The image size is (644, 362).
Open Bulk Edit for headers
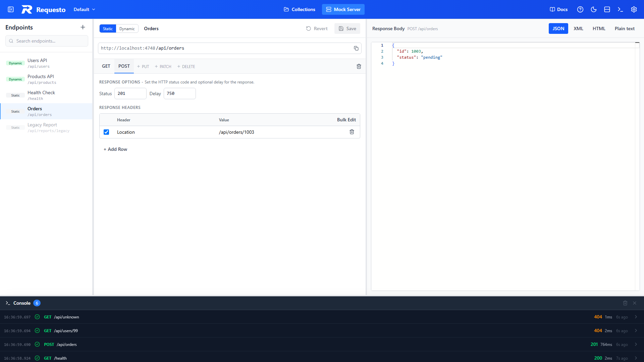coord(346,120)
